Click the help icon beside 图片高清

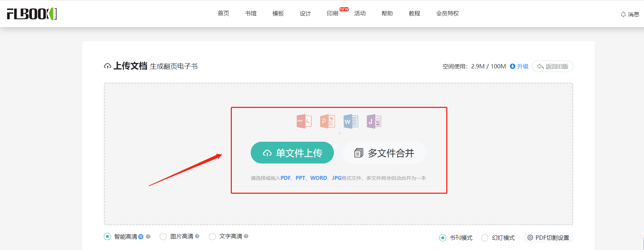pyautogui.click(x=197, y=236)
